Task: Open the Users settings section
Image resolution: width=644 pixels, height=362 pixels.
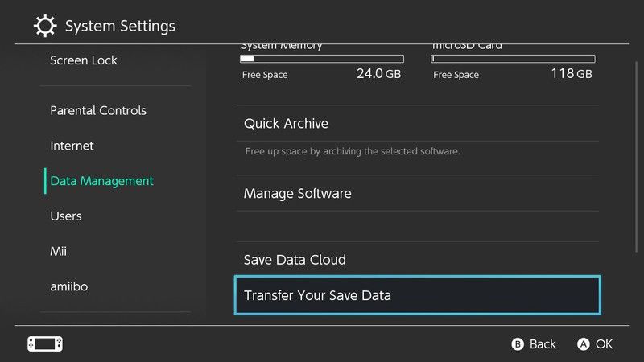Action: (66, 216)
